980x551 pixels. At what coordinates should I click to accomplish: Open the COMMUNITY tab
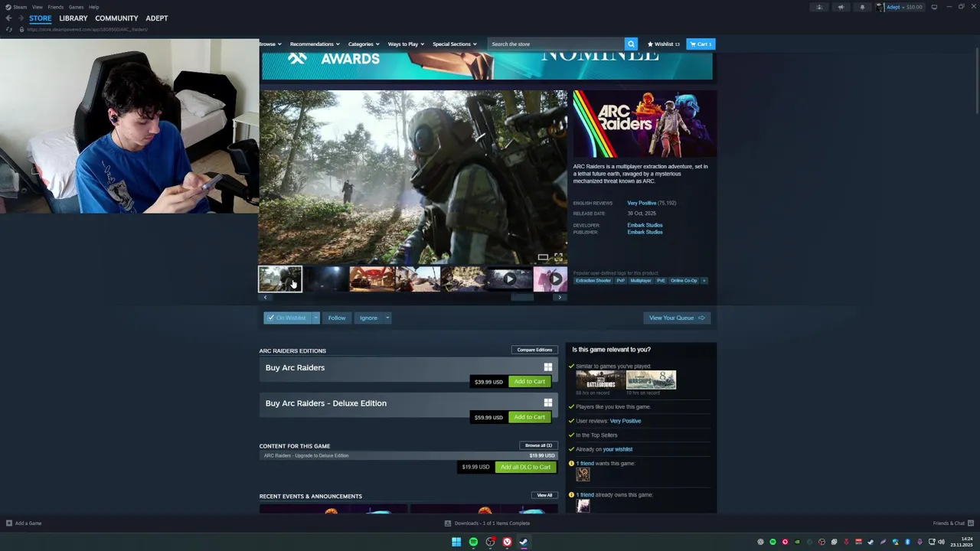click(x=116, y=18)
